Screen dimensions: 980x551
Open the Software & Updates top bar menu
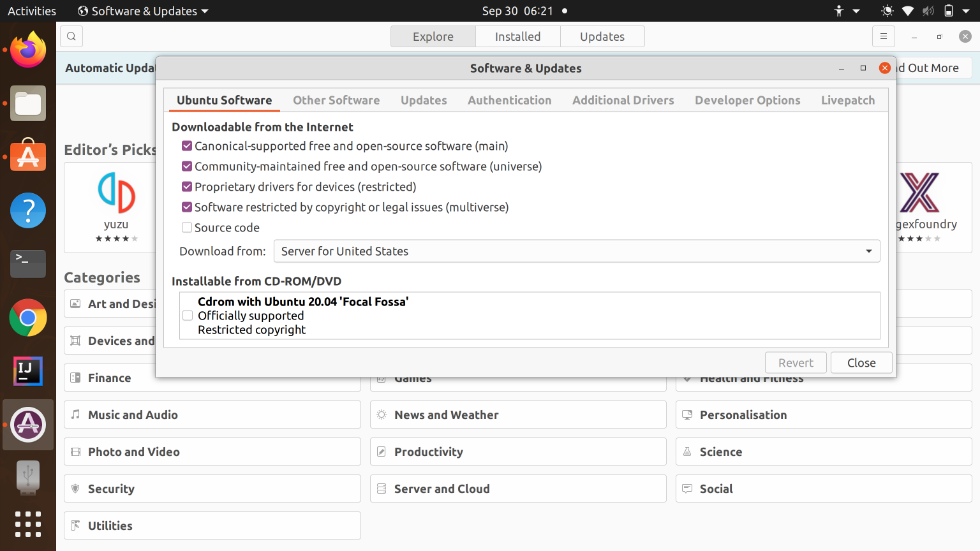point(142,10)
